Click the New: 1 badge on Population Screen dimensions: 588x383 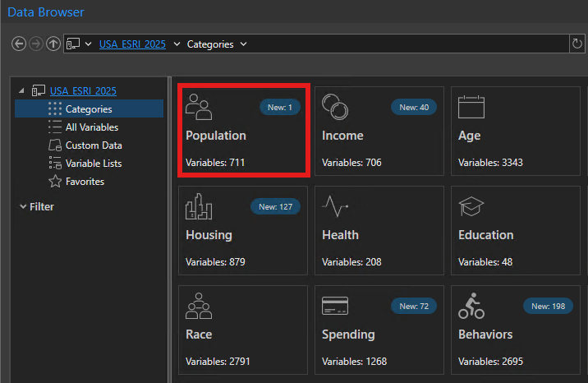pyautogui.click(x=280, y=108)
